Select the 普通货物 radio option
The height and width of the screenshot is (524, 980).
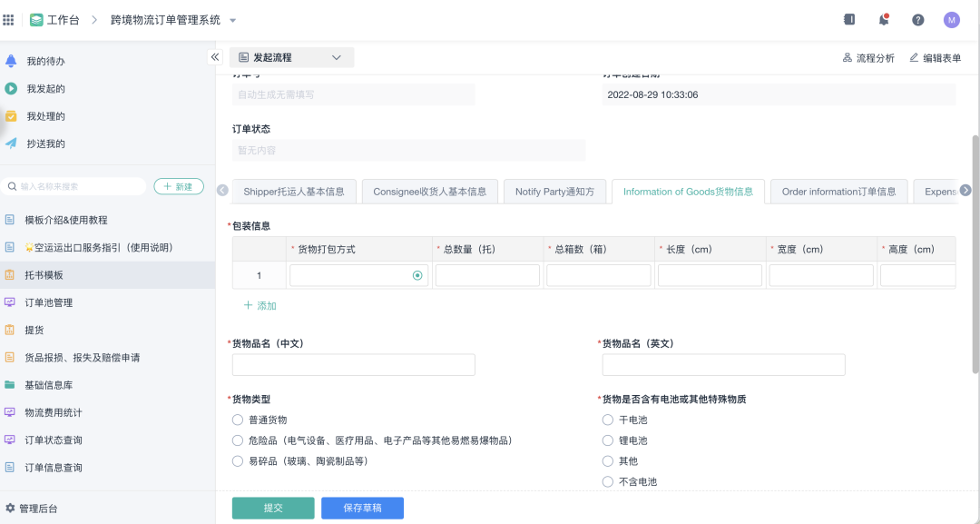(239, 420)
